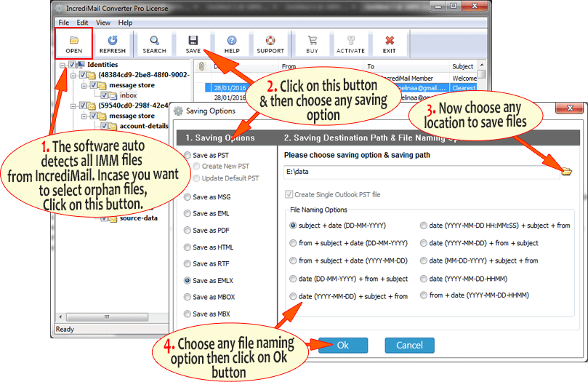Select Save as EML option
Viewport: 588px width, 382px height.
[188, 213]
